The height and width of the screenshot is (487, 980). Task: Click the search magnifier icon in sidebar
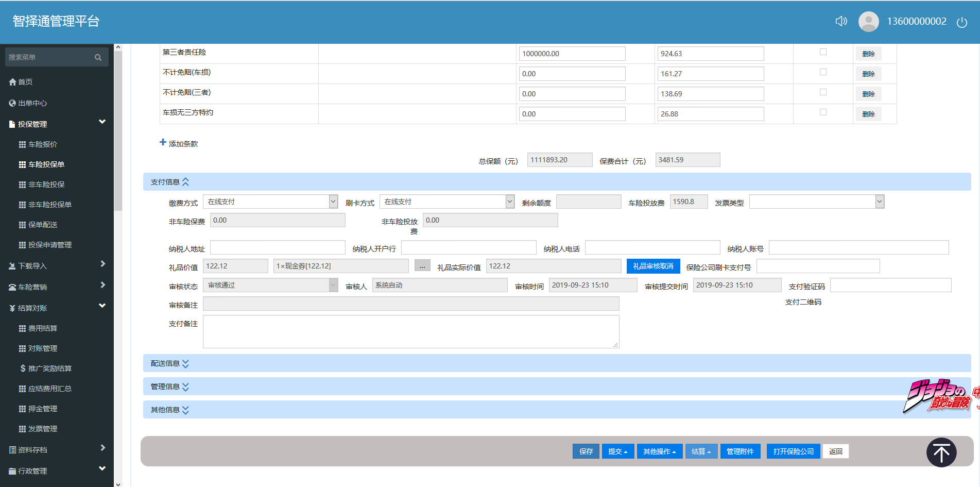pos(98,57)
